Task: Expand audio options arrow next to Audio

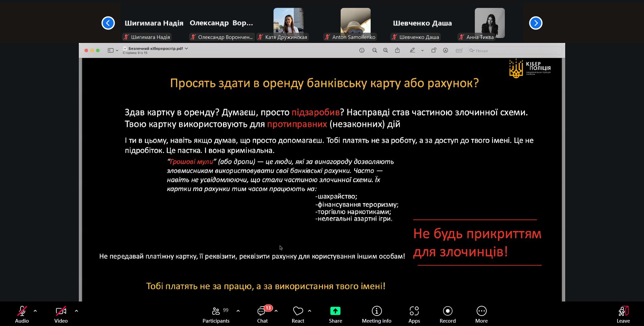Action: tap(35, 311)
